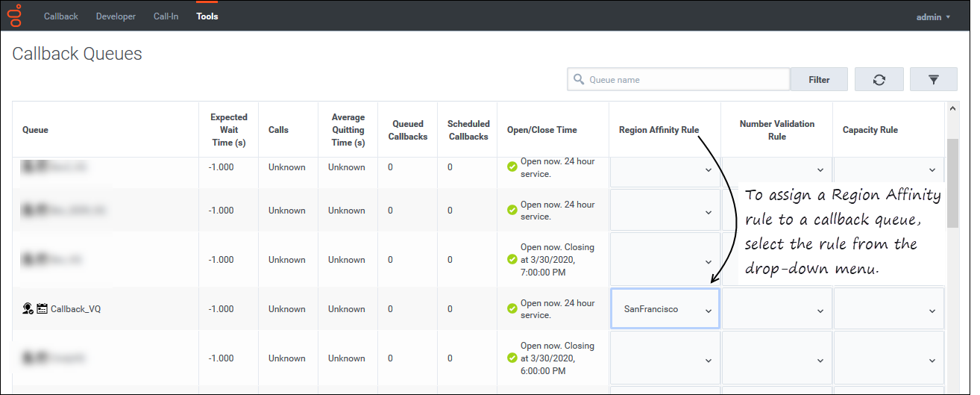Click scrollbar up arrow at table top
Screen dimensions: 980x395
click(952, 109)
